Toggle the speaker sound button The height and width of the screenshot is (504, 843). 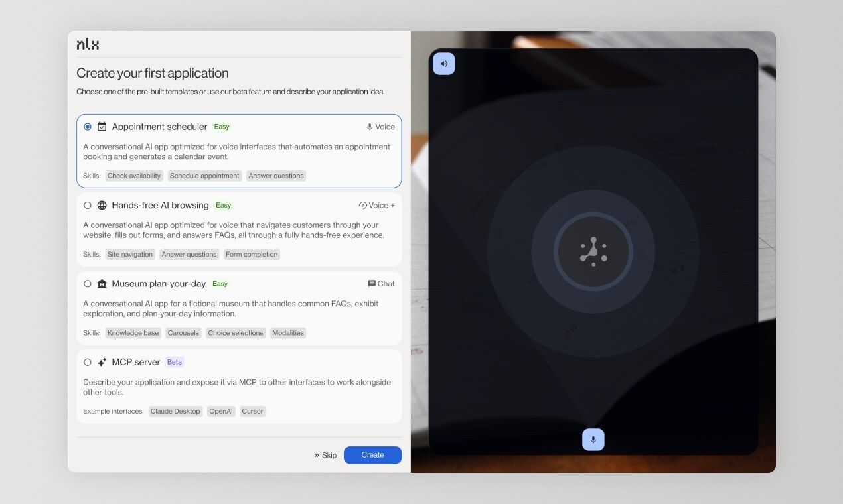(444, 64)
